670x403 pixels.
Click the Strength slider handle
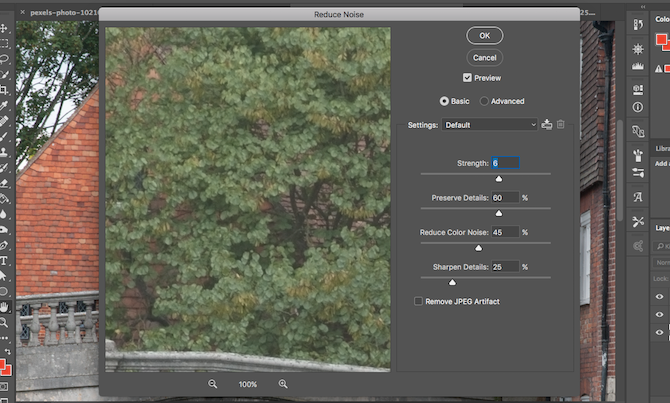[499, 179]
